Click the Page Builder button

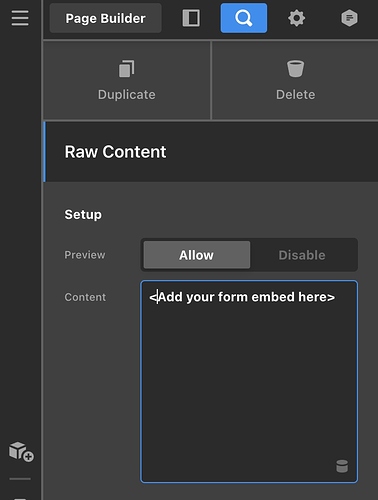point(106,18)
